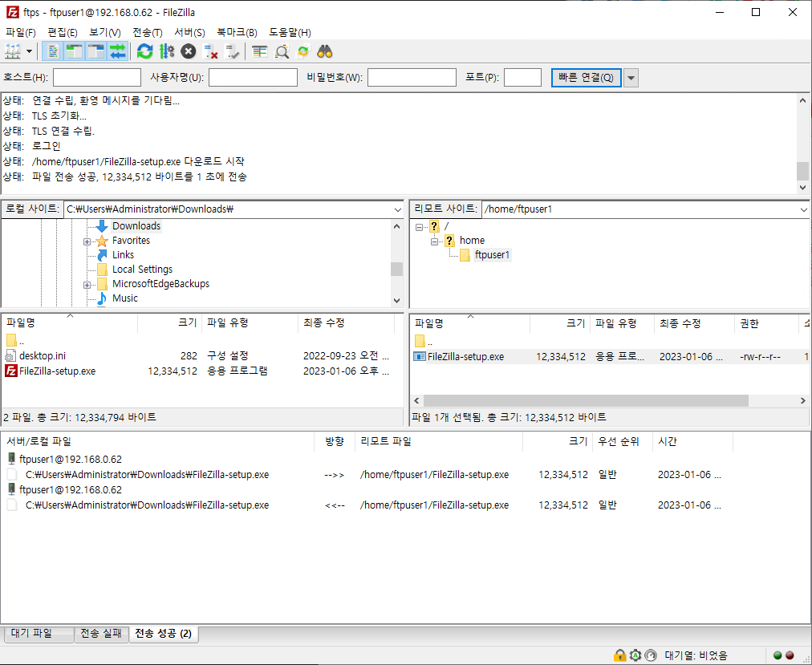The height and width of the screenshot is (665, 812).
Task: Click the 포트(P) input field
Action: (x=522, y=77)
